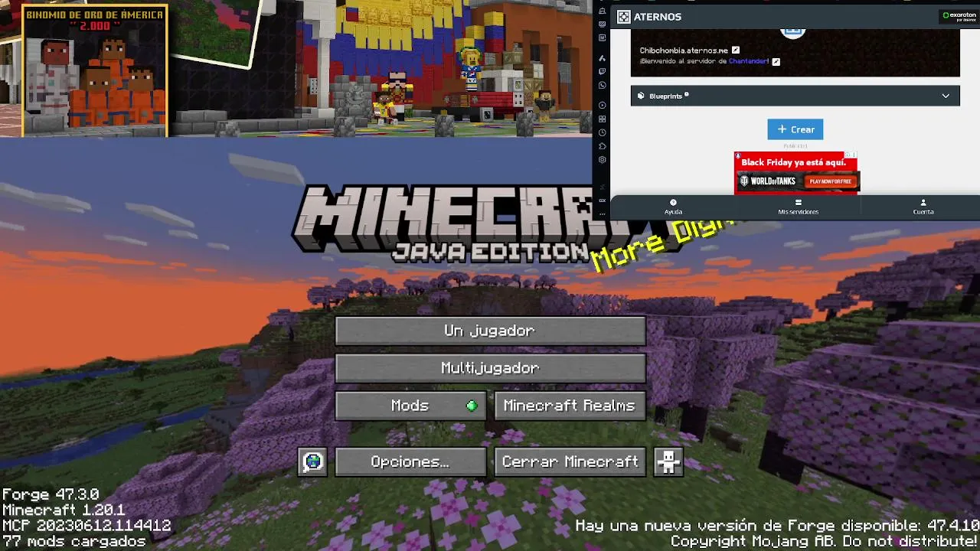Open the Ayuda tab in Aternos
Viewport: 980px width, 551px height.
pos(673,207)
